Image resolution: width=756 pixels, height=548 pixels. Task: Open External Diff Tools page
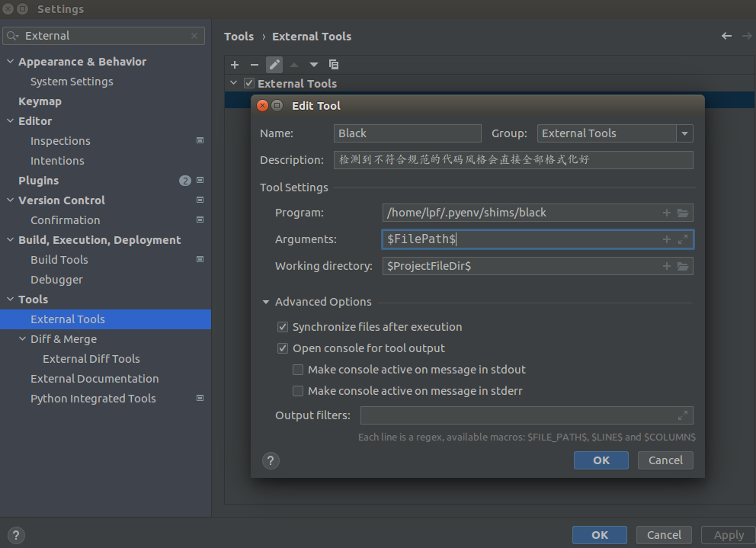coord(91,359)
